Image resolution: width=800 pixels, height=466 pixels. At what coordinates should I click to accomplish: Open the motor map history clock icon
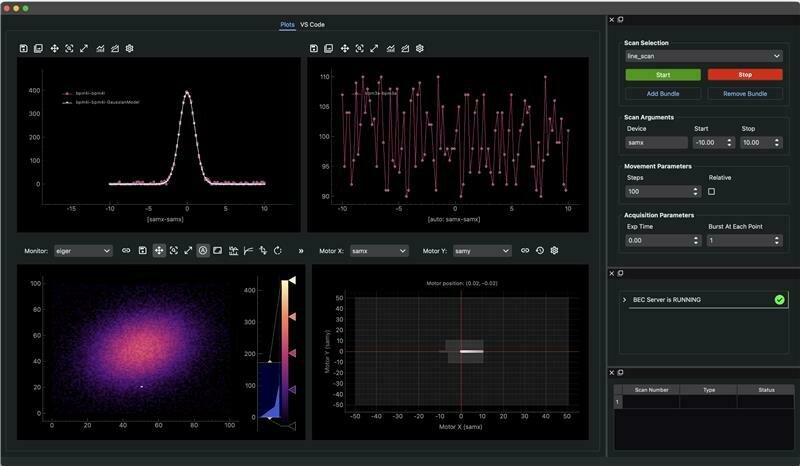540,251
